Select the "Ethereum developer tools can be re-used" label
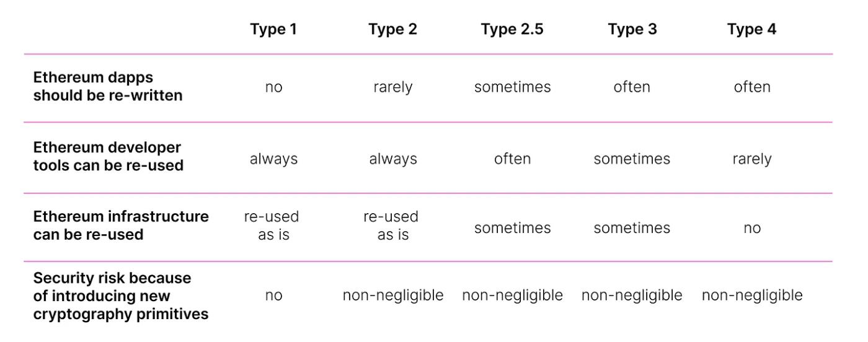The image size is (868, 342). click(108, 157)
